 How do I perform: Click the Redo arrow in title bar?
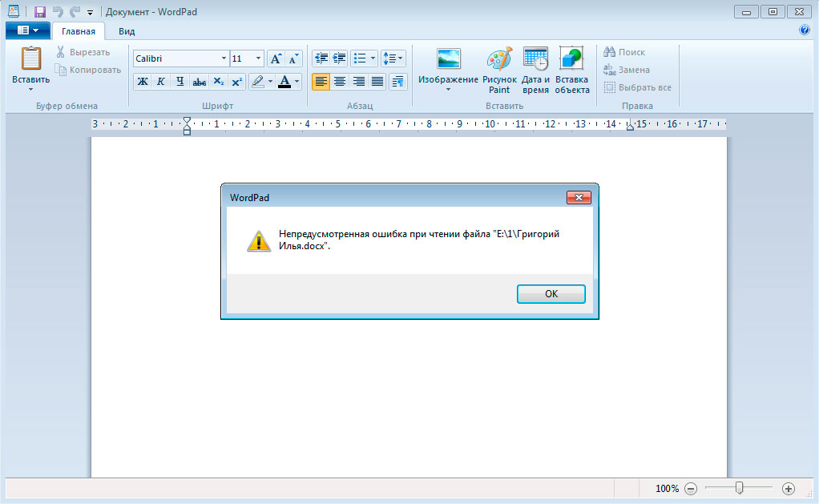(x=75, y=11)
